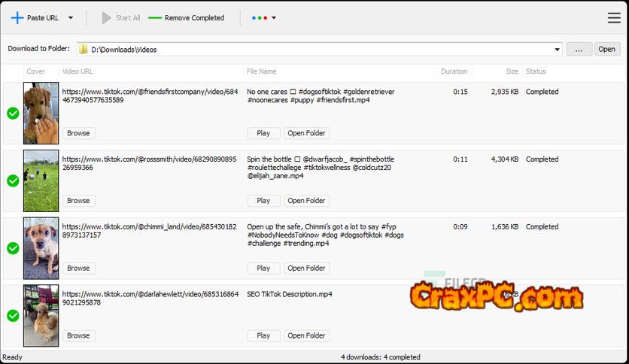The image size is (629, 364).
Task: Select the grassy field cover thumbnail
Action: [41, 180]
